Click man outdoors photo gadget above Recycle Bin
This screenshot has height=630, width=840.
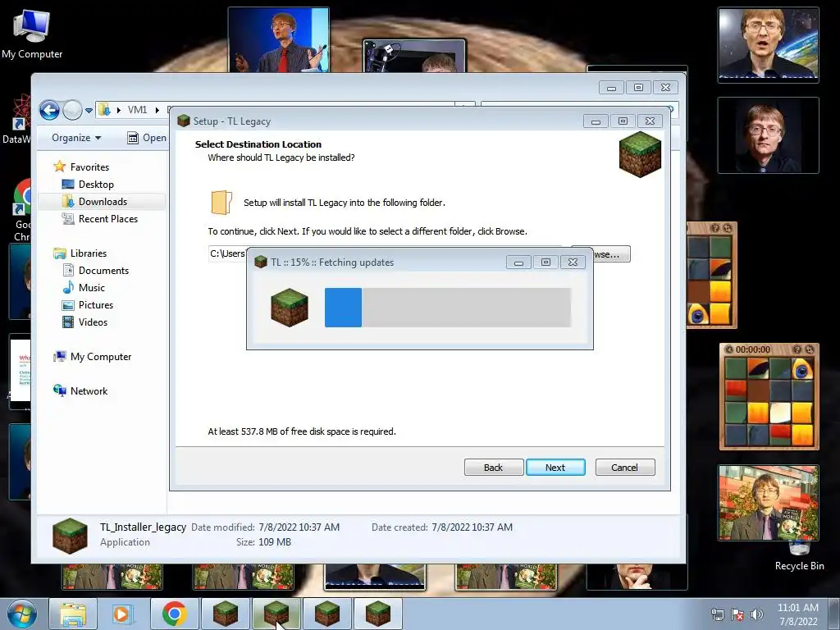(768, 503)
